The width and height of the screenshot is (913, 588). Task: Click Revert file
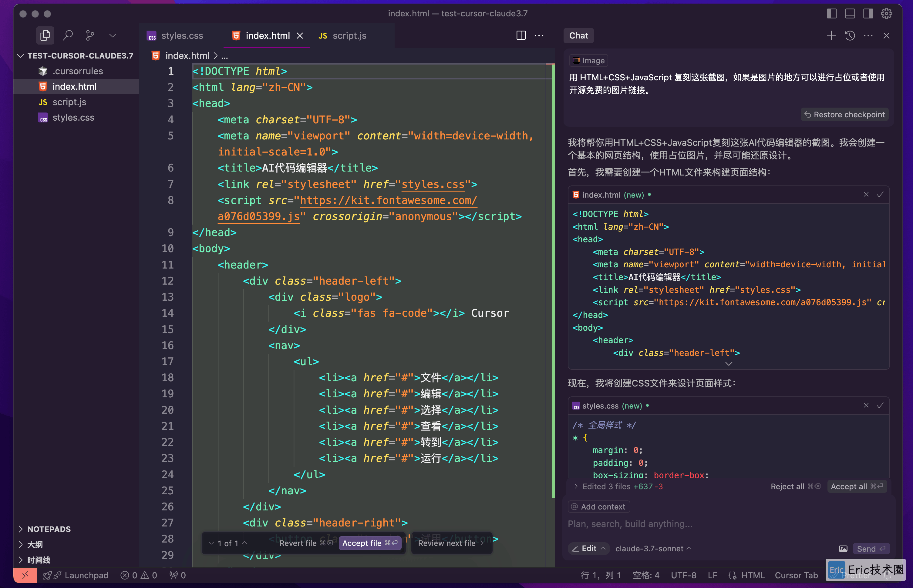pyautogui.click(x=306, y=543)
